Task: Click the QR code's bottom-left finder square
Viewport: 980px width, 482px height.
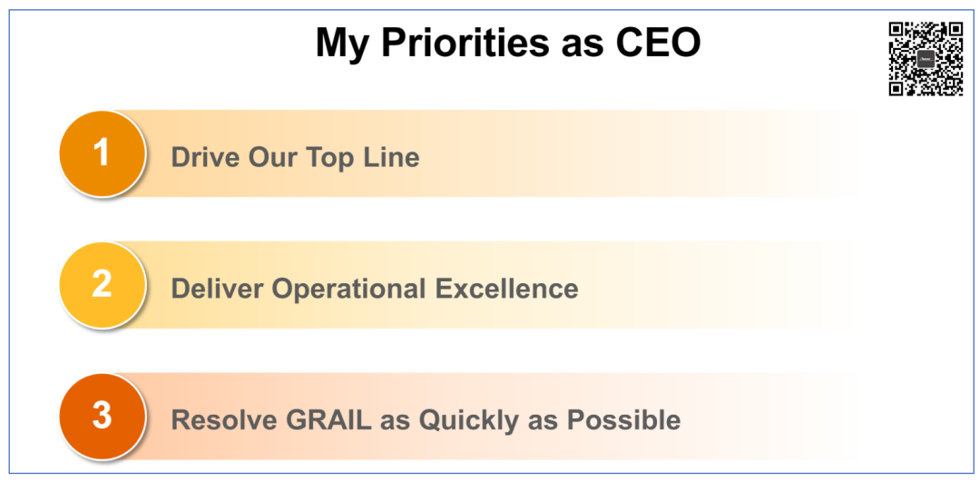Action: [897, 87]
